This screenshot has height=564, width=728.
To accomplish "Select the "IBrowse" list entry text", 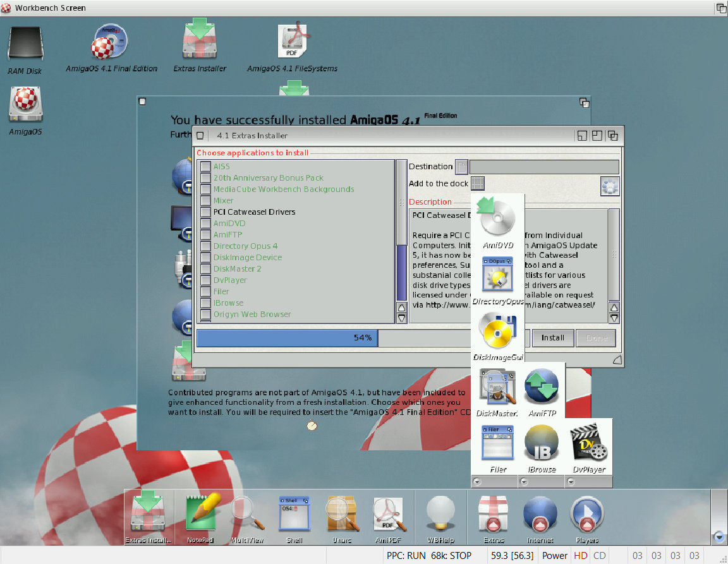I will coord(228,303).
